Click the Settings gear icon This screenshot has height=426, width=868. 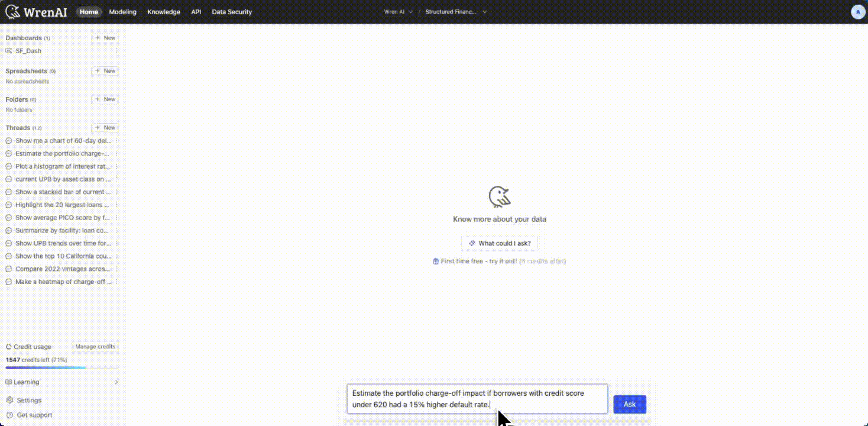tap(9, 401)
